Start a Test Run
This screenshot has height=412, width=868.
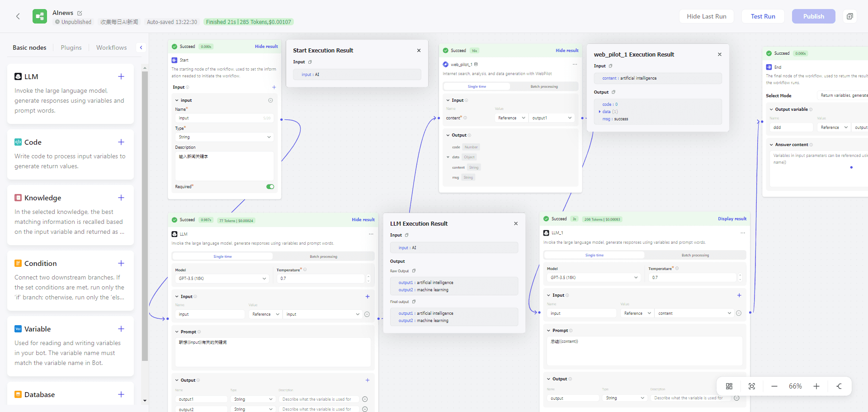coord(763,16)
